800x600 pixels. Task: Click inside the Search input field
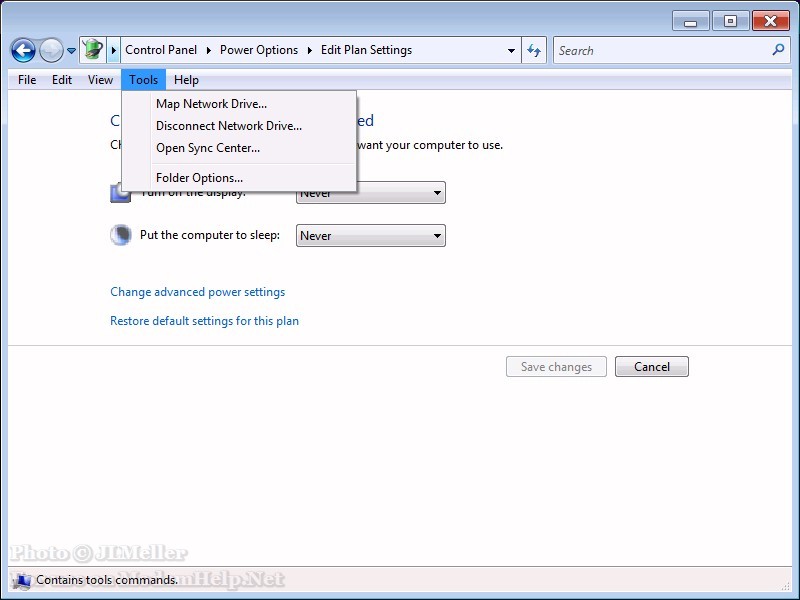[x=660, y=50]
